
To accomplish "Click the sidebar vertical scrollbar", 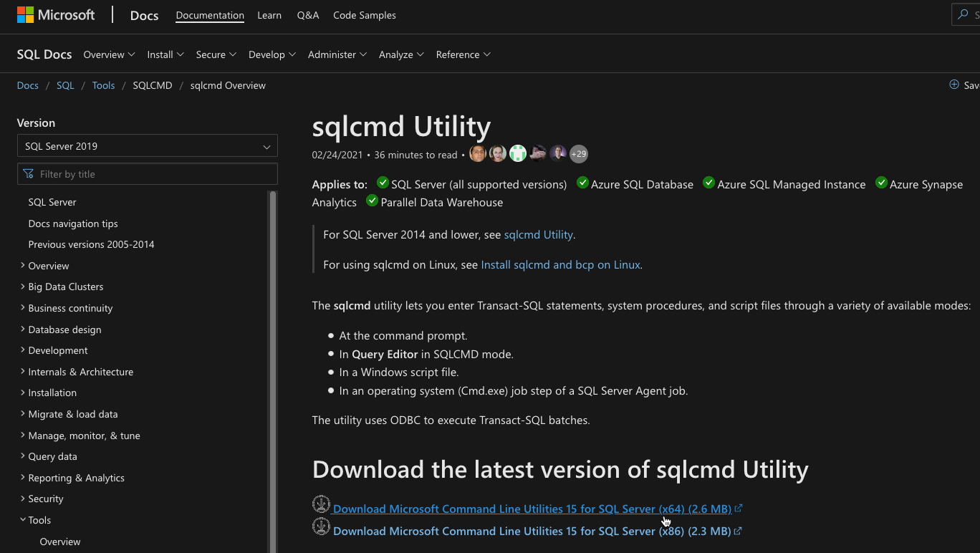I will (x=272, y=371).
